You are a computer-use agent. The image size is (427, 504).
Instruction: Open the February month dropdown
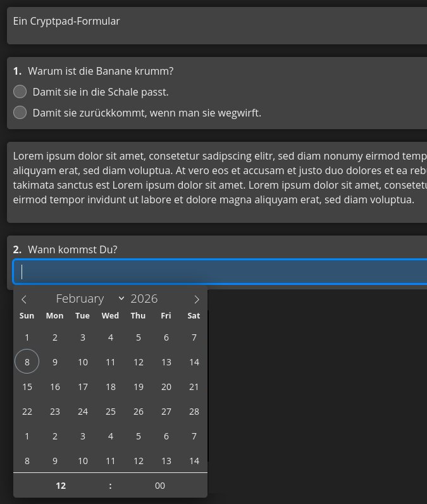(x=89, y=299)
